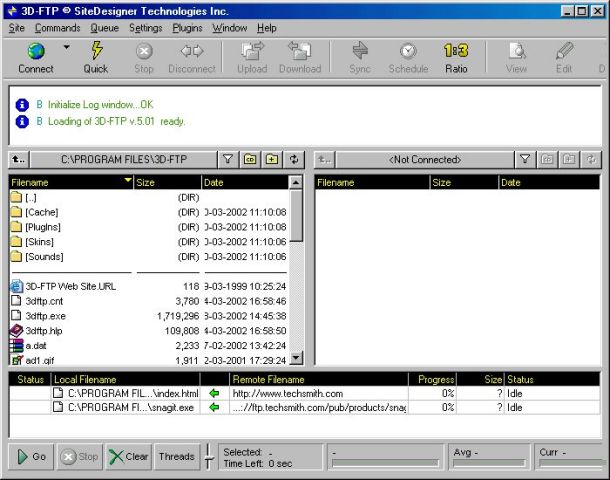
Task: Click the Connect globe icon
Action: pos(36,51)
